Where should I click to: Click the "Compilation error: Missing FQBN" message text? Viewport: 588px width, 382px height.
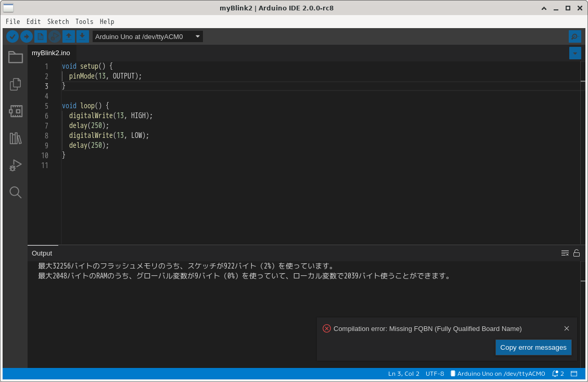tap(428, 329)
